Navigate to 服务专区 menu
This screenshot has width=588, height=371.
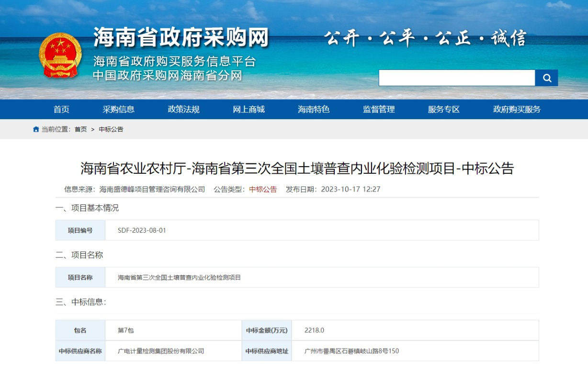444,109
